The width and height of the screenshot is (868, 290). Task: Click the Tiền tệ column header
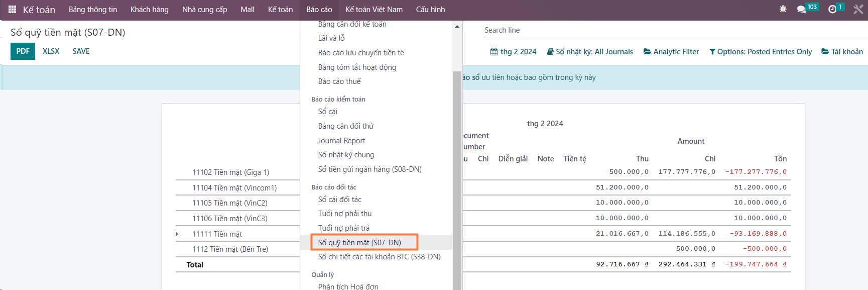coord(575,159)
